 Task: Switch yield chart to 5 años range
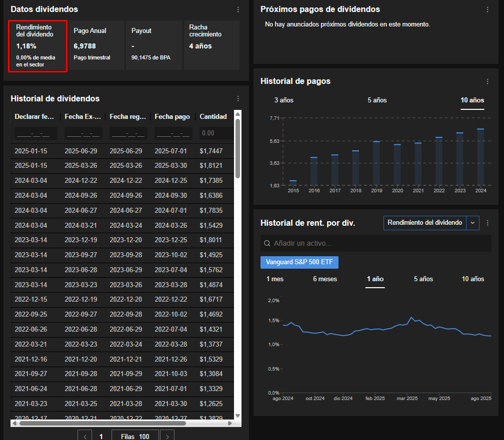click(x=423, y=279)
